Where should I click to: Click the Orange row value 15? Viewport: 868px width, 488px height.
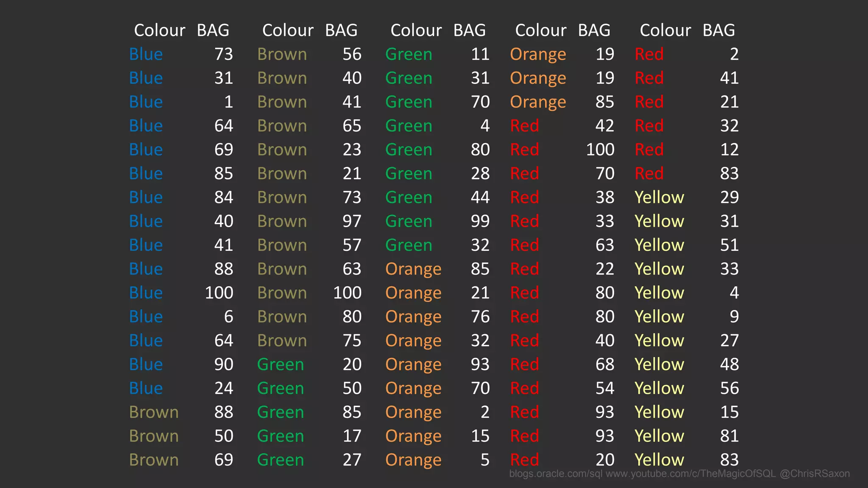point(480,436)
